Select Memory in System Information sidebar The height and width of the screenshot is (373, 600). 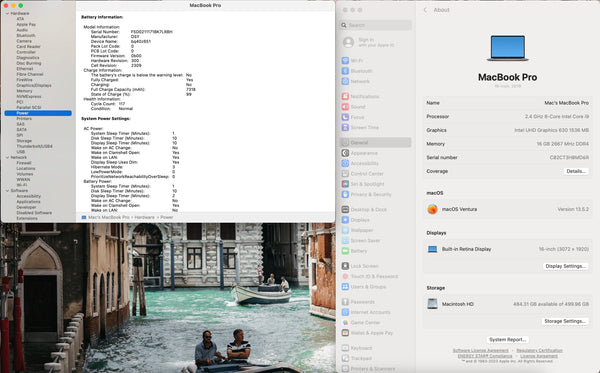click(x=24, y=91)
